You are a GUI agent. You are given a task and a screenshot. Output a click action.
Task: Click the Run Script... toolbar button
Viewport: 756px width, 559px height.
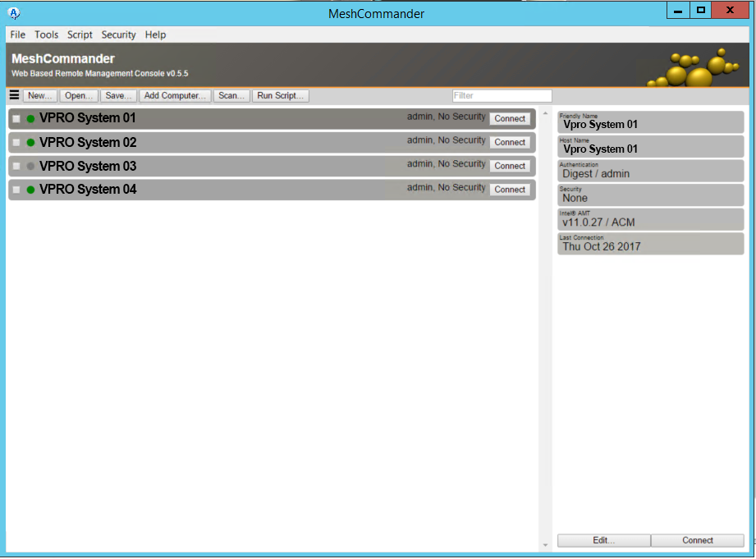pyautogui.click(x=280, y=95)
